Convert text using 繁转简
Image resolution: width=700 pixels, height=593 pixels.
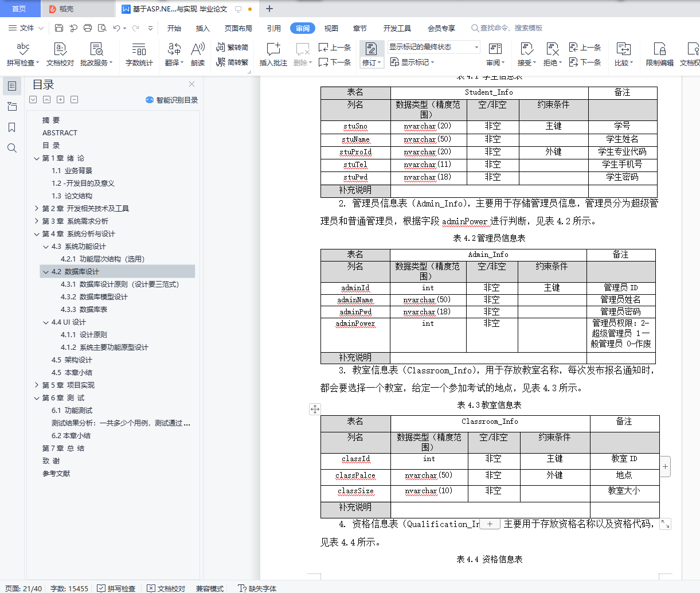[x=232, y=47]
